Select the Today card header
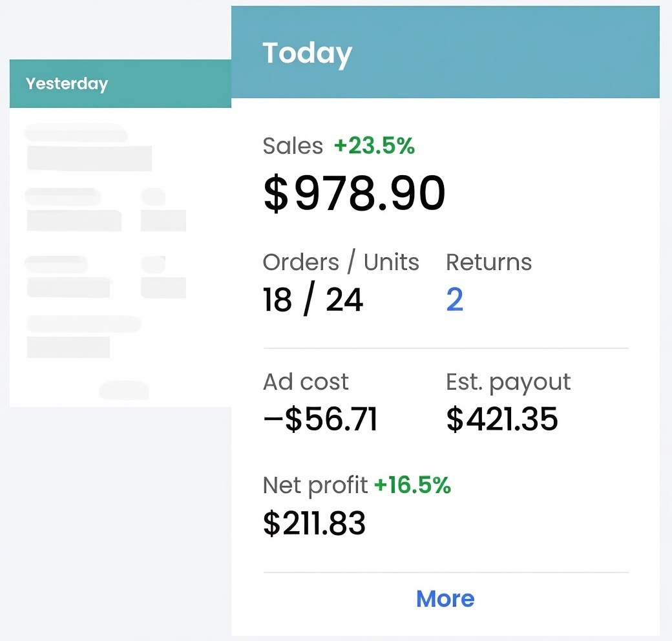 pos(307,52)
